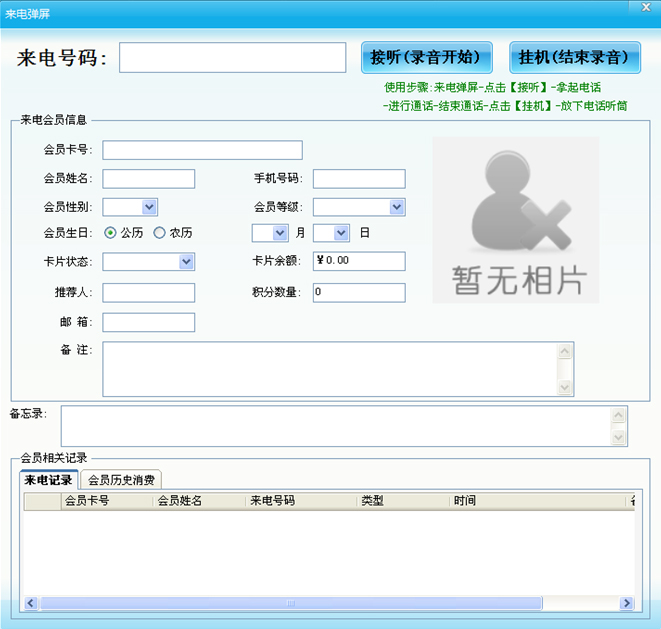Click the 挂机(结束录音) button
The image size is (661, 629).
575,57
